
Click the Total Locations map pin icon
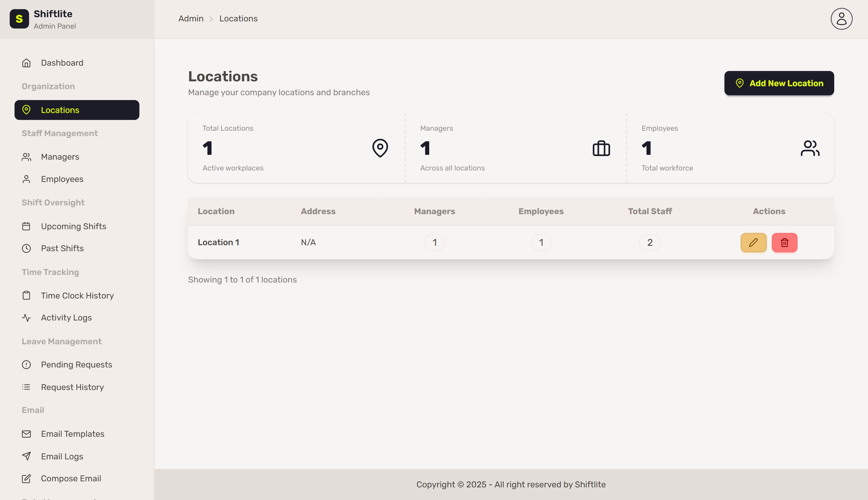click(380, 148)
